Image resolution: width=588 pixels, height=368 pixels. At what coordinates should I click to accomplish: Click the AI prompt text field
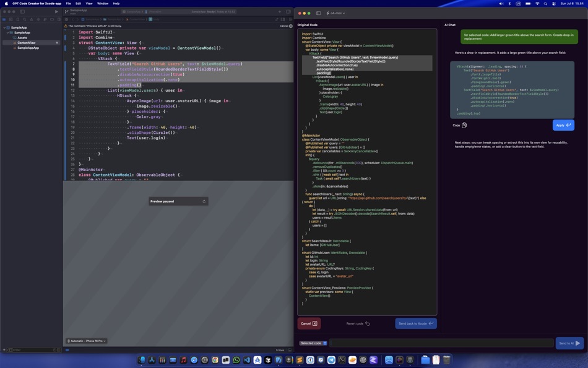[441, 343]
